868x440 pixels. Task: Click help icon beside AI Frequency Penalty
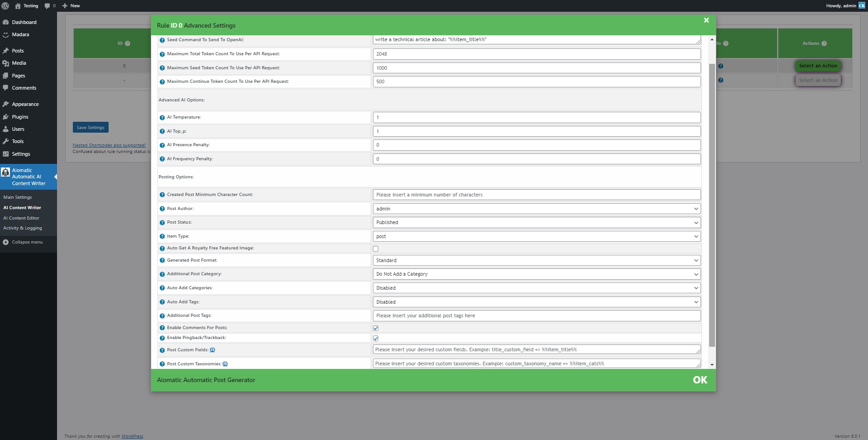tap(162, 159)
